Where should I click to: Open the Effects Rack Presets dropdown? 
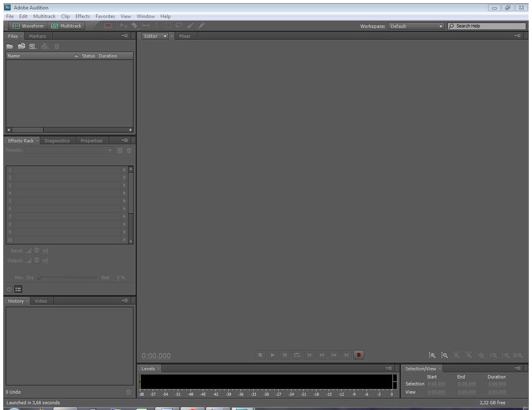(69, 150)
